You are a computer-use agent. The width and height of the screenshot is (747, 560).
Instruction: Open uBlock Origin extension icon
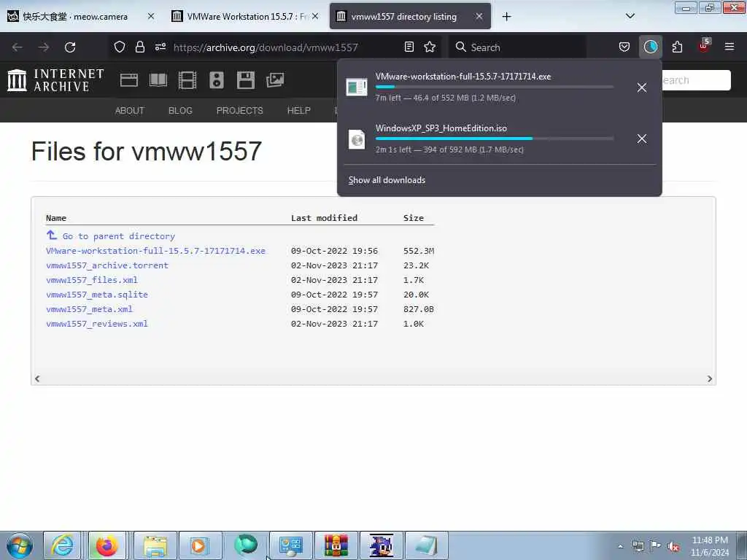pos(703,46)
